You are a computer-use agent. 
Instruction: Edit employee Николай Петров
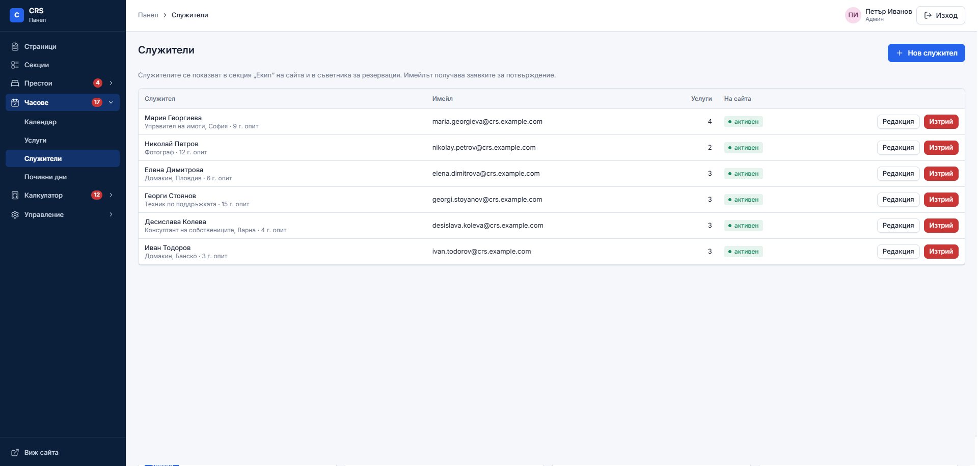pos(898,148)
